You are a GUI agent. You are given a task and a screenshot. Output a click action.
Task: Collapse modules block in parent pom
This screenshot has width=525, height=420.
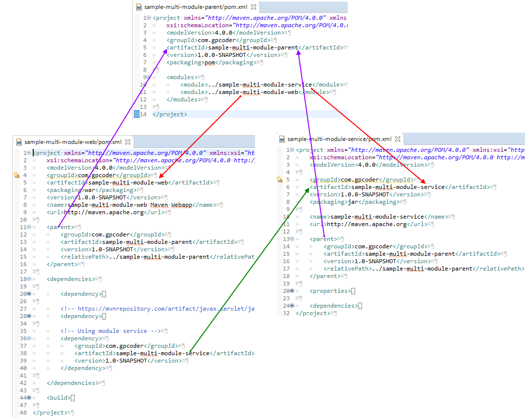click(149, 77)
